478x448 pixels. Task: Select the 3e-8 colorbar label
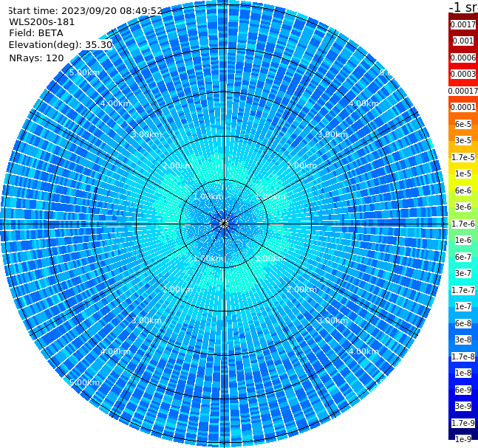(x=463, y=340)
